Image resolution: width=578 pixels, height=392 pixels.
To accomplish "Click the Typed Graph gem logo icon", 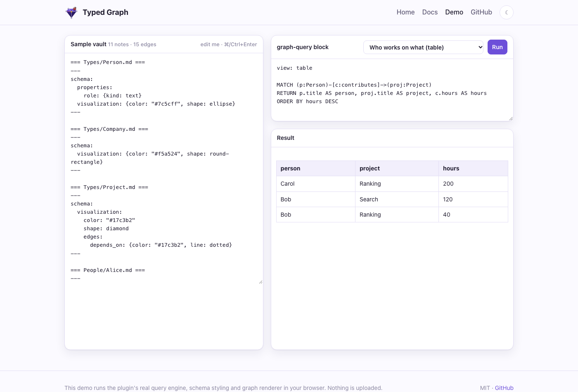I will click(x=71, y=12).
